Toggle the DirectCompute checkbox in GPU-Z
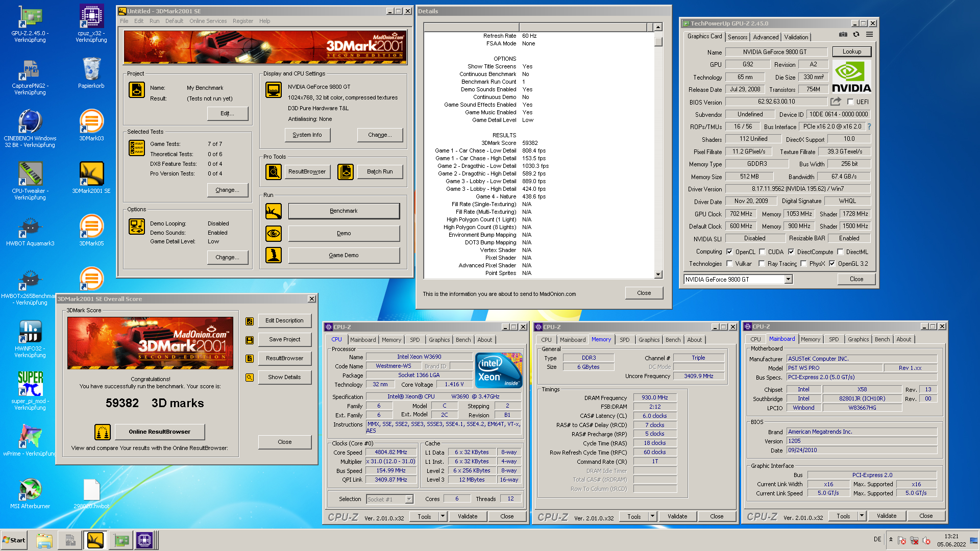The height and width of the screenshot is (551, 980). coord(791,252)
